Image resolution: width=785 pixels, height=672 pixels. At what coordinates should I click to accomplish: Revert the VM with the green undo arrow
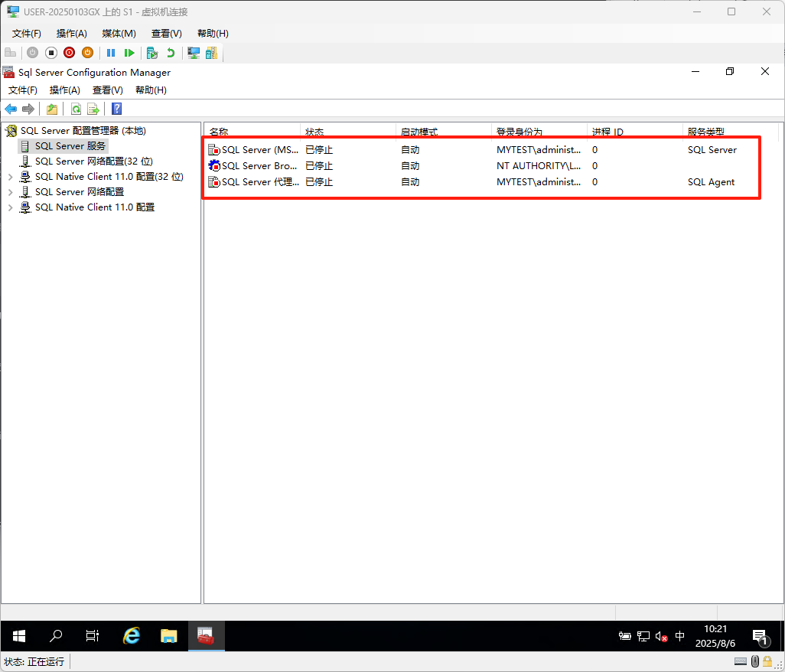point(171,53)
